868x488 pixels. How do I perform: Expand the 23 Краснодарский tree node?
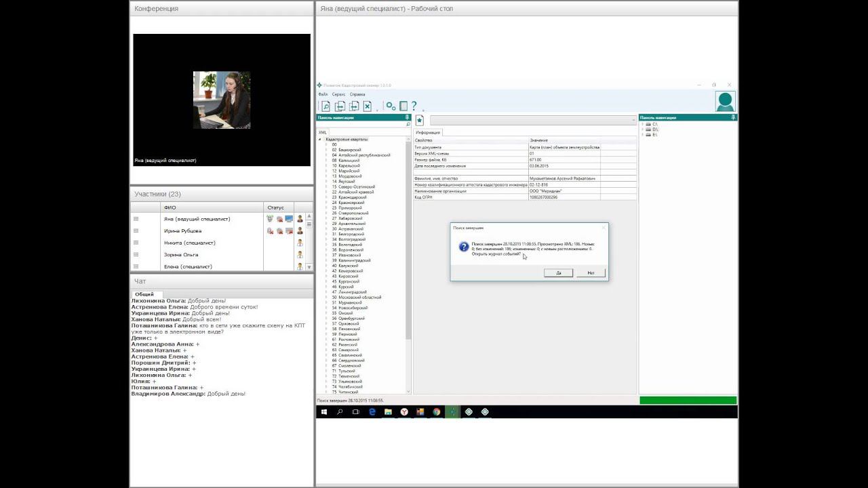(326, 197)
